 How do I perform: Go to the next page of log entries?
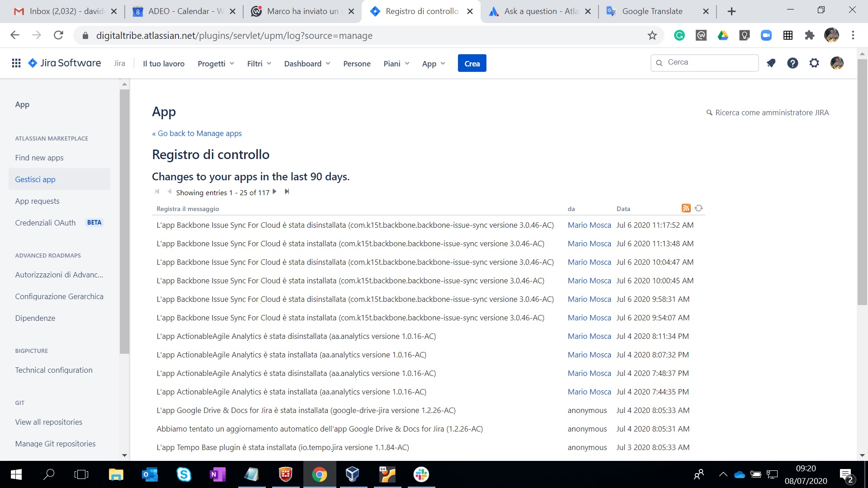[274, 192]
